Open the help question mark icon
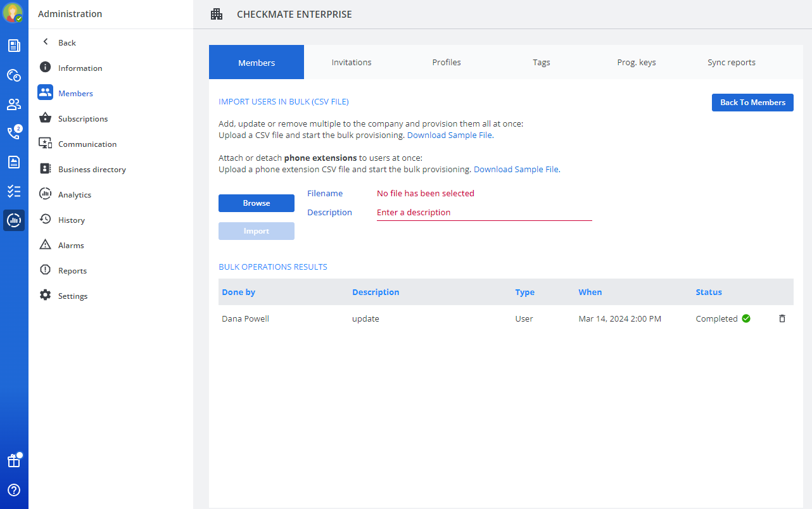Screen dimensions: 812x509 point(13,490)
